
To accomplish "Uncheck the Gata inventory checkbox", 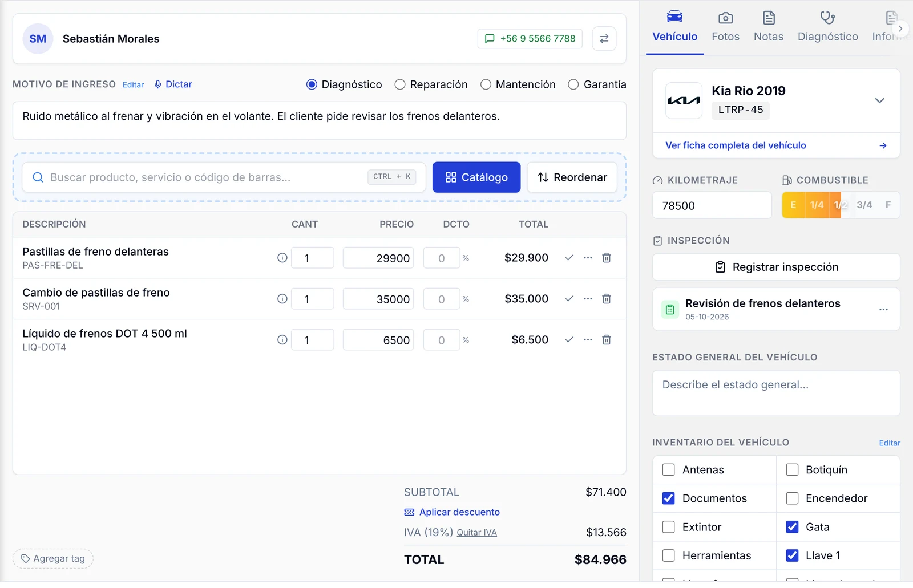I will click(792, 527).
